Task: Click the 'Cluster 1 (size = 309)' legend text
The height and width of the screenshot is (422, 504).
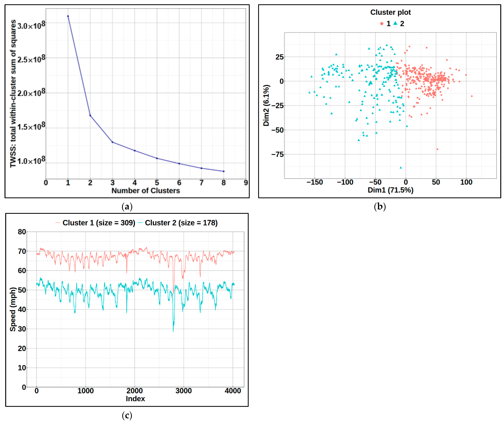Action: pos(99,223)
